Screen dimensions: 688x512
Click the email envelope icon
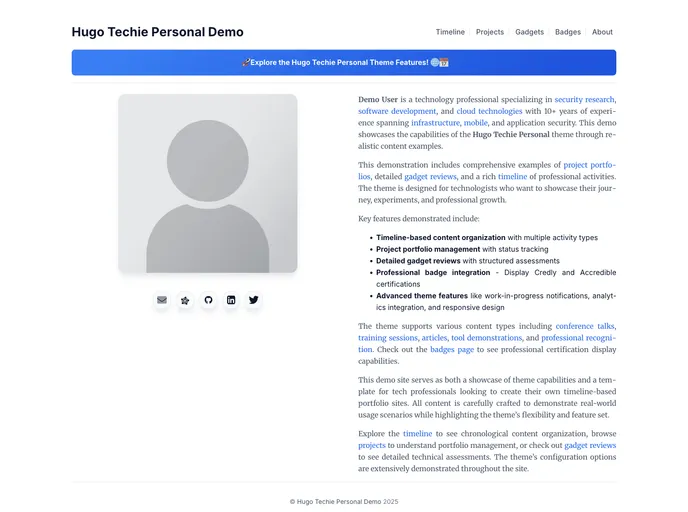[162, 300]
